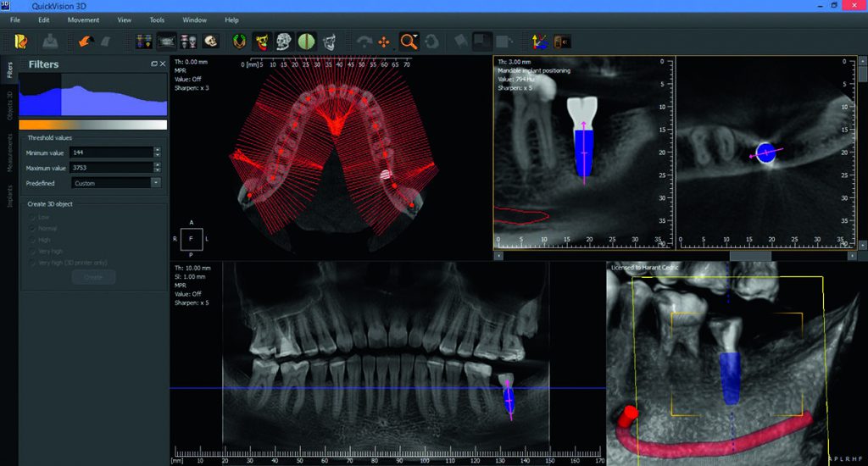Click the Minimum value input field
Image resolution: width=868 pixels, height=466 pixels.
coord(110,153)
